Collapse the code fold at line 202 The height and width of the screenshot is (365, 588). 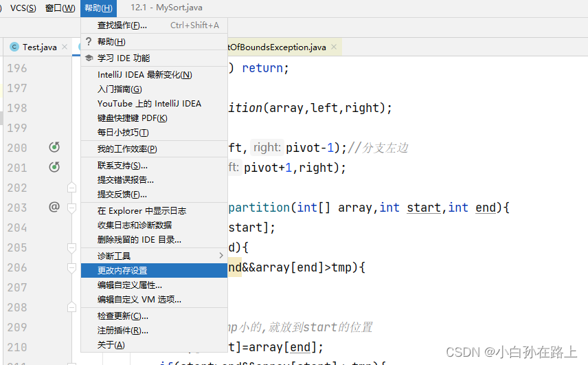tap(71, 188)
